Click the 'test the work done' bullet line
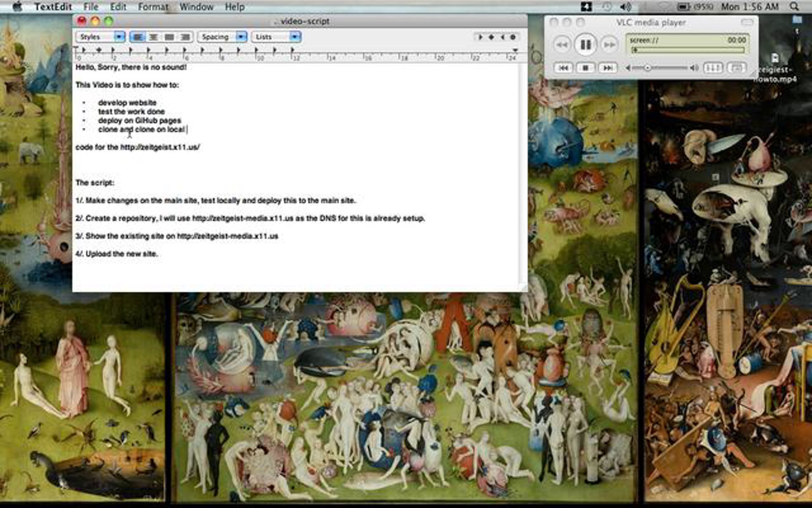The image size is (812, 508). [x=131, y=111]
